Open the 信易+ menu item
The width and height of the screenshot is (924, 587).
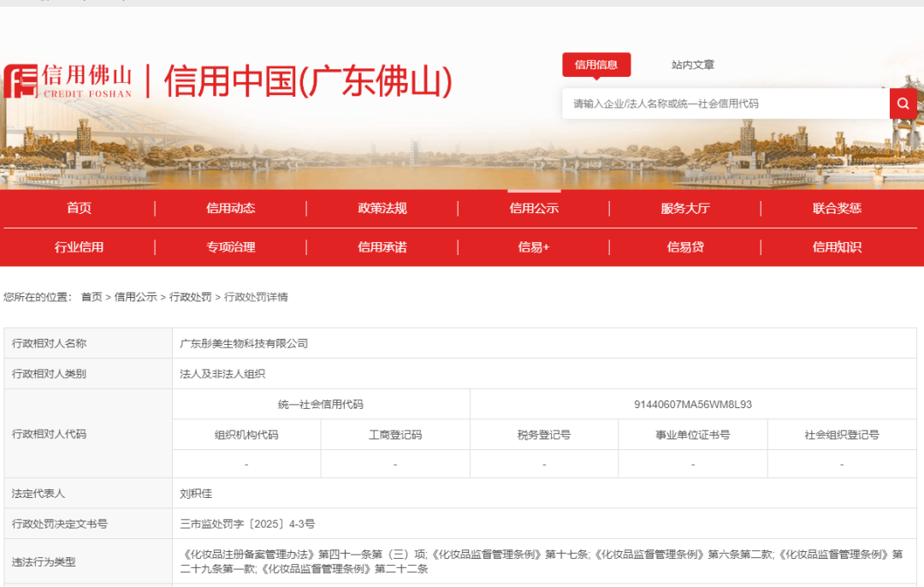534,247
